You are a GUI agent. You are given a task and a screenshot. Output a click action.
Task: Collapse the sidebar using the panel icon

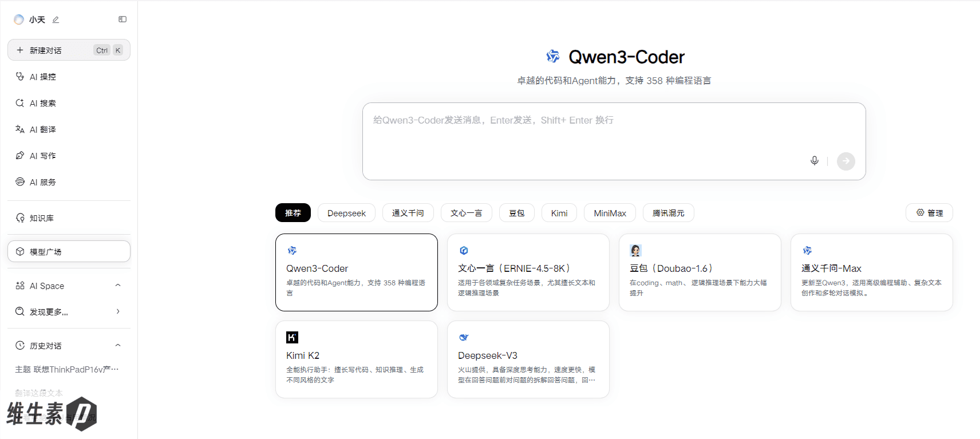pyautogui.click(x=122, y=19)
